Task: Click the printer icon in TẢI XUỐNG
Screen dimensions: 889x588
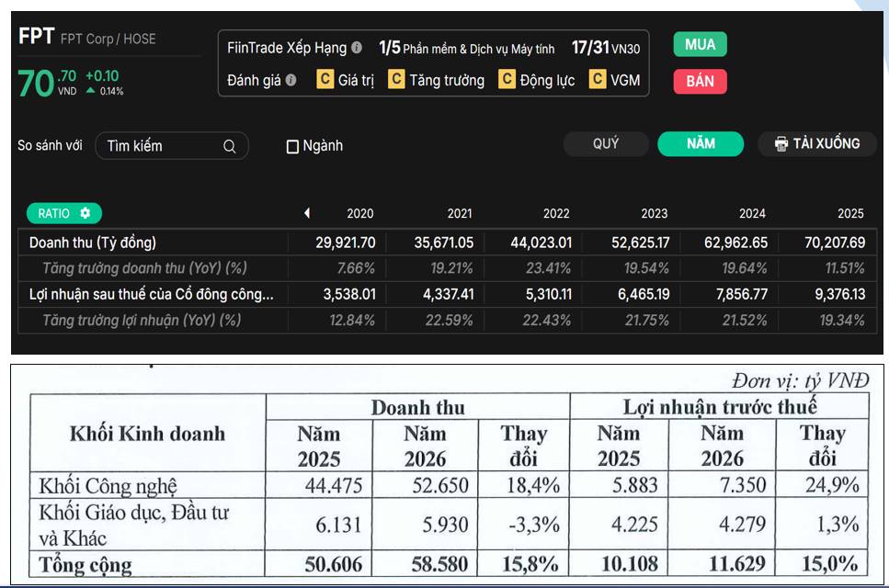Action: pos(781,144)
